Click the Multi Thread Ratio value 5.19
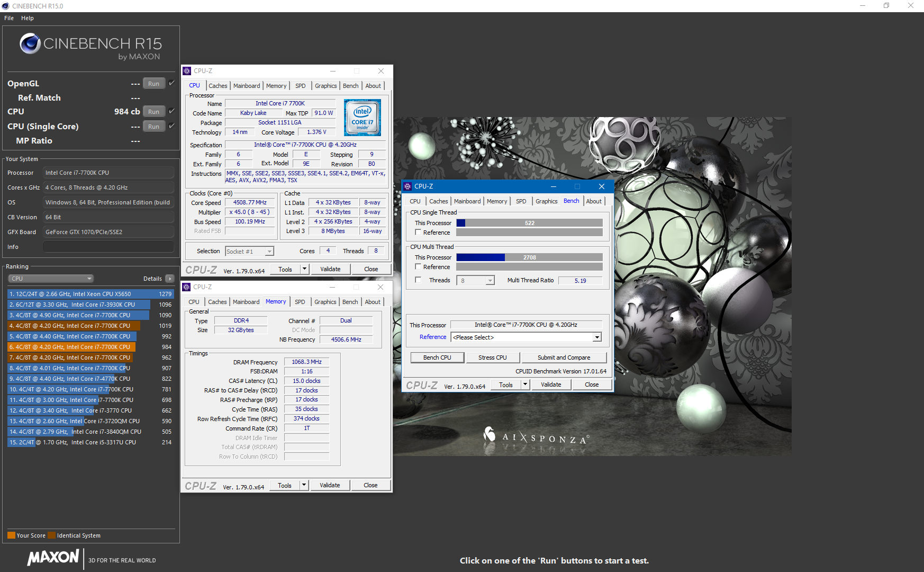The image size is (924, 572). click(x=580, y=281)
